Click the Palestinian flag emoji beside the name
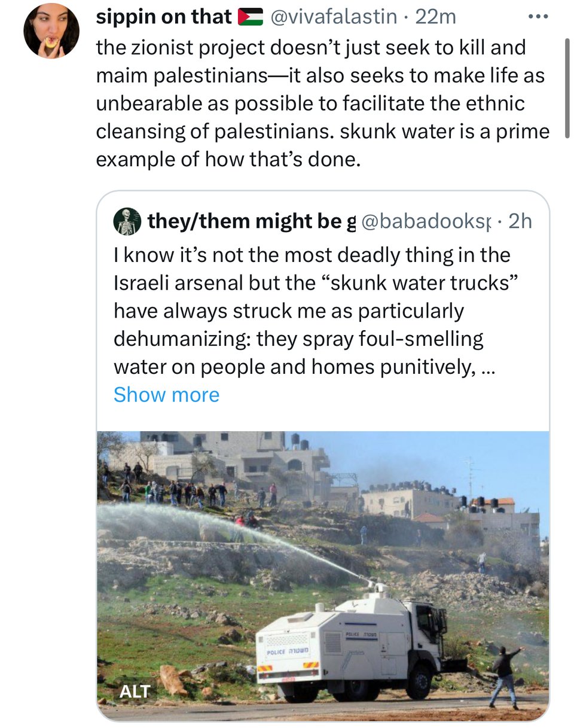This screenshot has height=728, width=574. coord(251,17)
